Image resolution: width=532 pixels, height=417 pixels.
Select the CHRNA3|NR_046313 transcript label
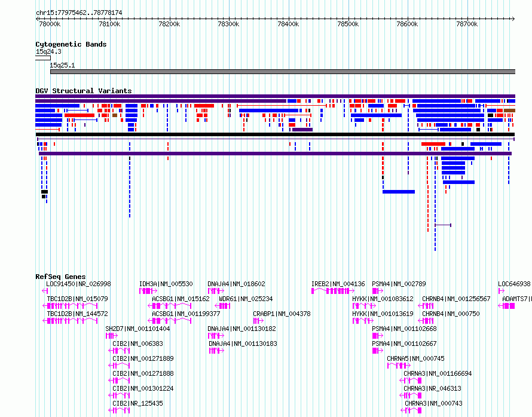[x=432, y=388]
